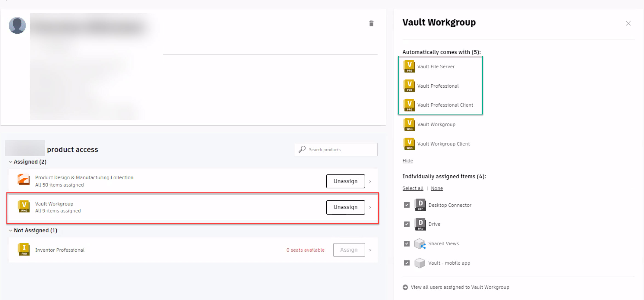Click the Vault Professional product icon

409,86
